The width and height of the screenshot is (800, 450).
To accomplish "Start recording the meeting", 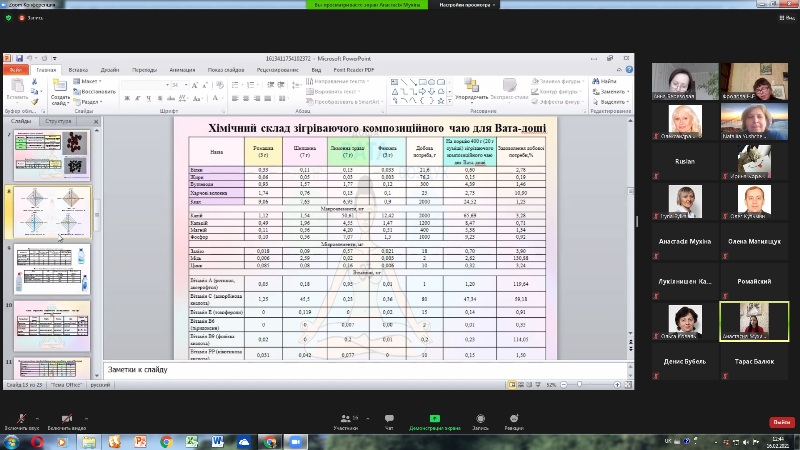I will [x=481, y=419].
